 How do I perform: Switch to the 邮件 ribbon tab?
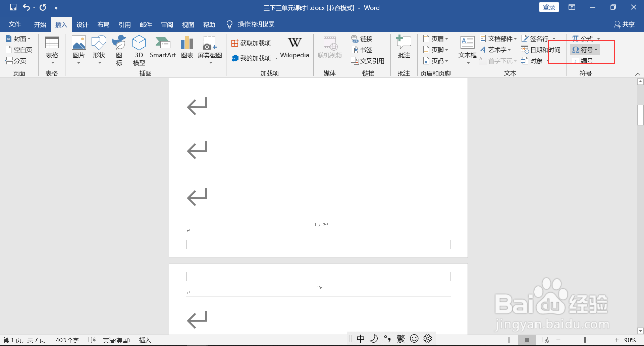(x=146, y=24)
